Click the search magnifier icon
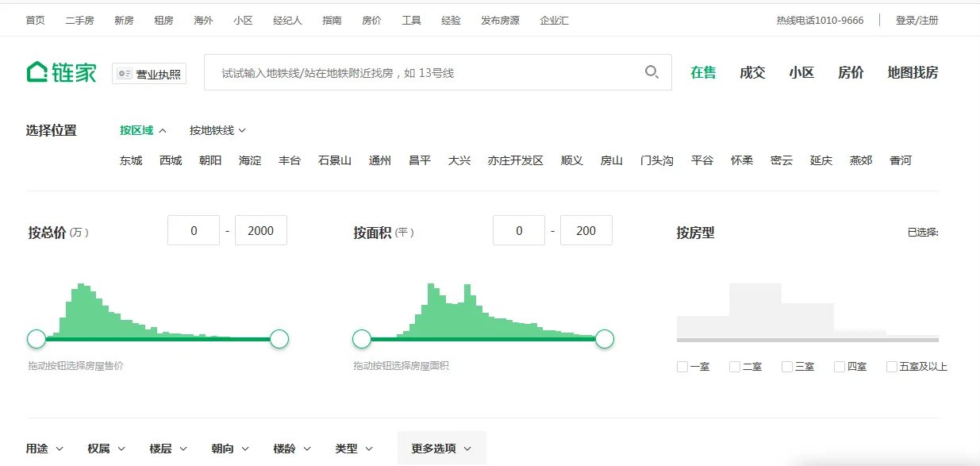Image resolution: width=980 pixels, height=466 pixels. point(651,71)
